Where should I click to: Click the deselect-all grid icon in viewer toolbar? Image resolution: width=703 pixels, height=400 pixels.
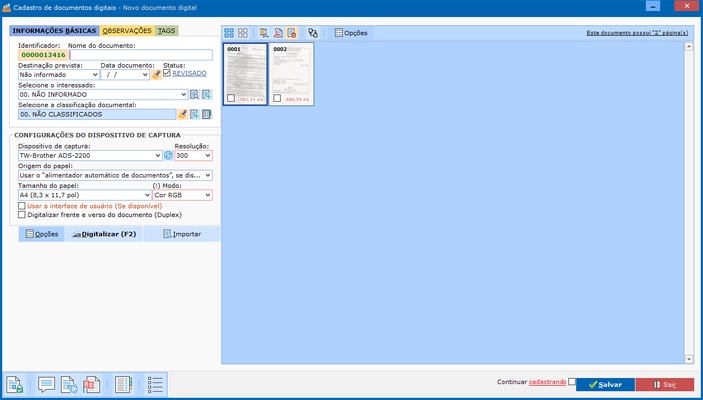tap(243, 33)
